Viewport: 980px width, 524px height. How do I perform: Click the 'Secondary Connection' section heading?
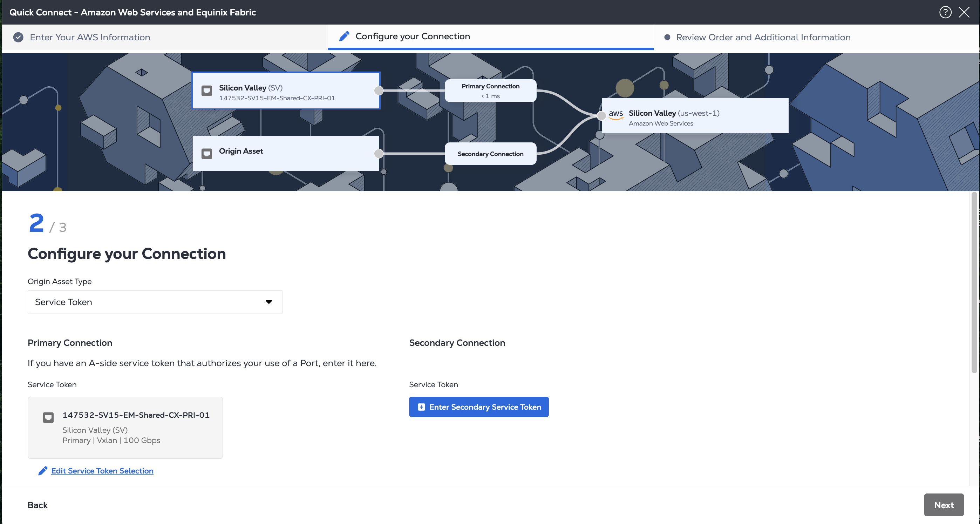tap(457, 343)
